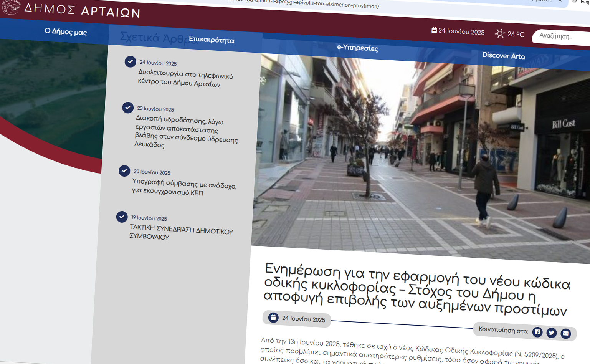Click the sun weather icon
This screenshot has width=590, height=364.
(x=499, y=33)
